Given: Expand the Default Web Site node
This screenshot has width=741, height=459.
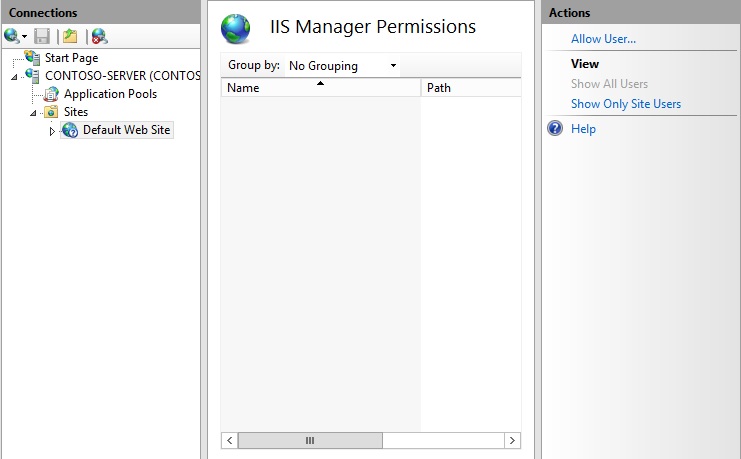Looking at the screenshot, I should 52,131.
